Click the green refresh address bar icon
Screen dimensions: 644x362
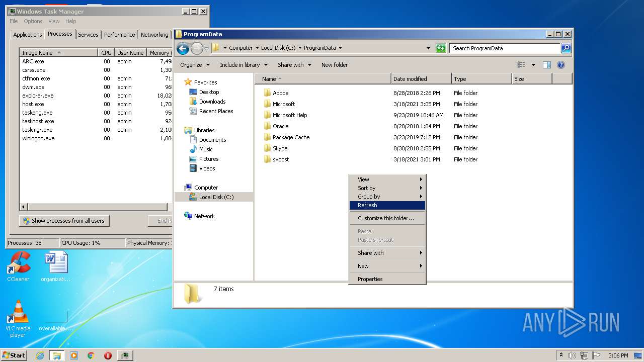click(x=441, y=48)
